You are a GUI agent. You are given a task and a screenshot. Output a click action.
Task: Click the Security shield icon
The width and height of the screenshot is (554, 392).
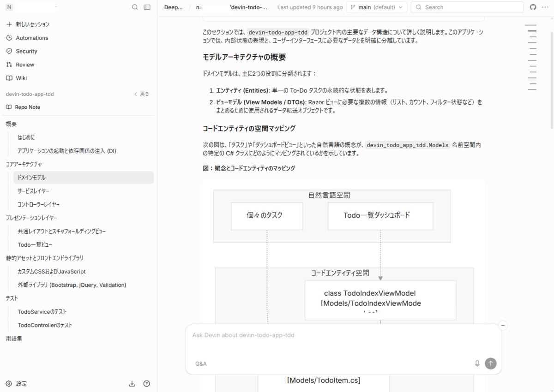click(x=9, y=51)
